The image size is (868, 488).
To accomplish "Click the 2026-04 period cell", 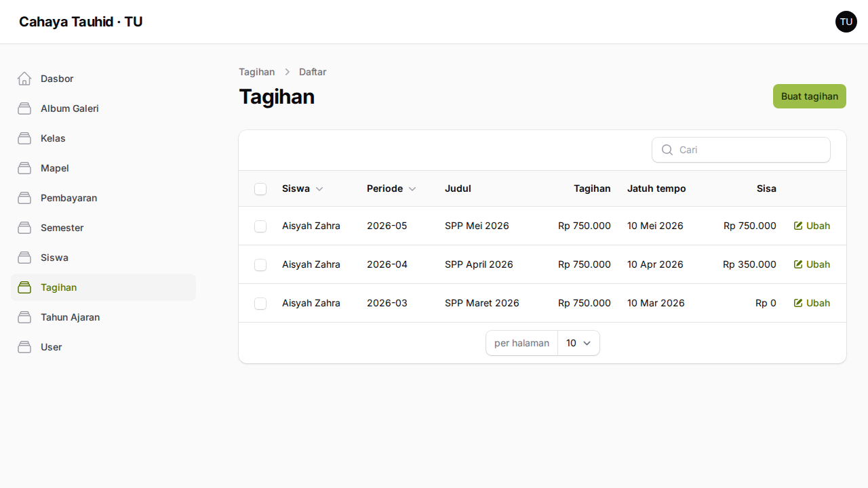I will coord(387,264).
